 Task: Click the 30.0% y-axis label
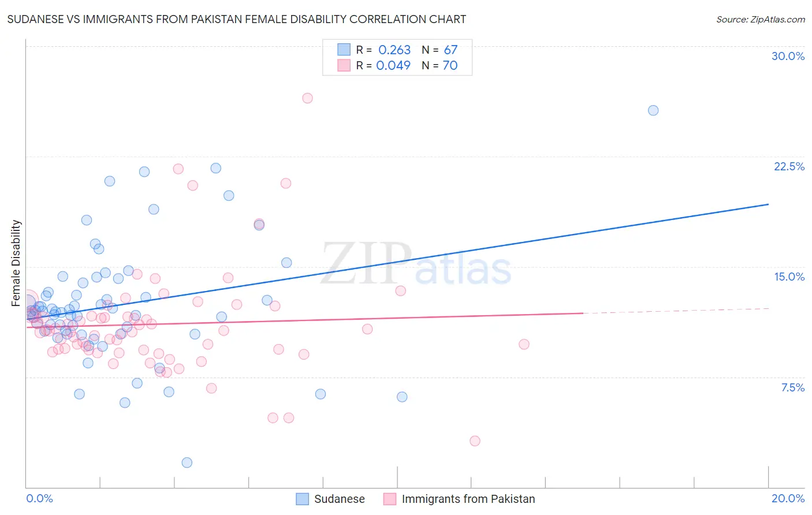pos(788,56)
